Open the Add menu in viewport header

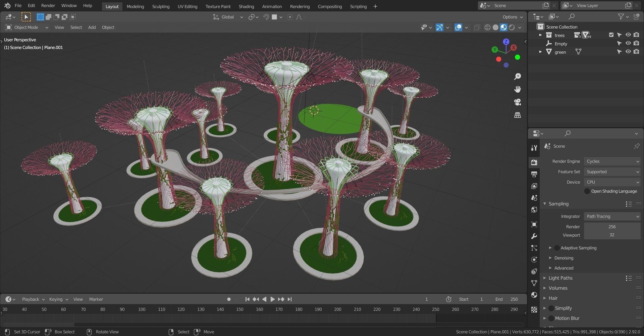[92, 28]
